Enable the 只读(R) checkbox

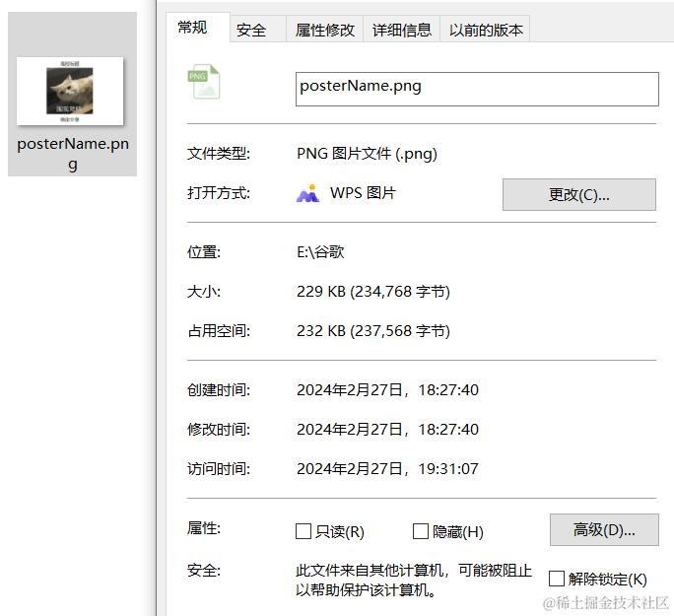[303, 531]
